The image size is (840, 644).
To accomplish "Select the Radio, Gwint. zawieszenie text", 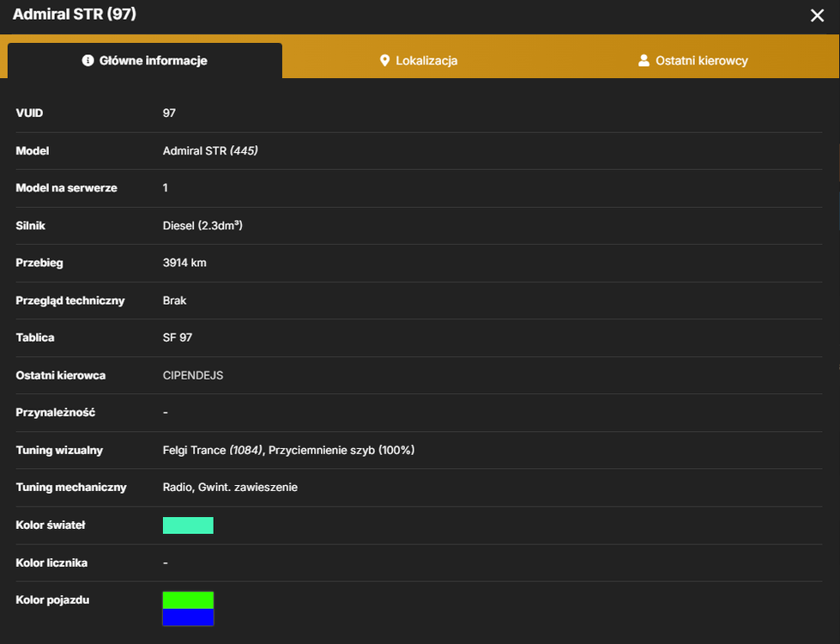I will 230,488.
